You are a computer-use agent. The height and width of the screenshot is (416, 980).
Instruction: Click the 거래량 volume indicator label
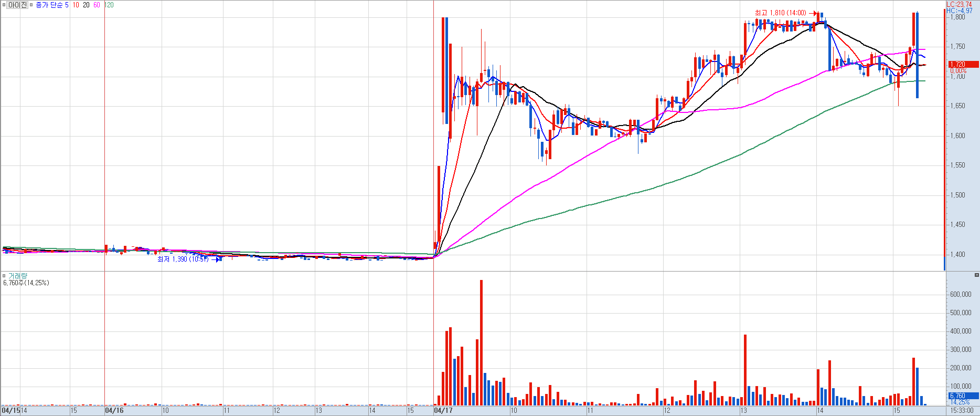tap(18, 276)
